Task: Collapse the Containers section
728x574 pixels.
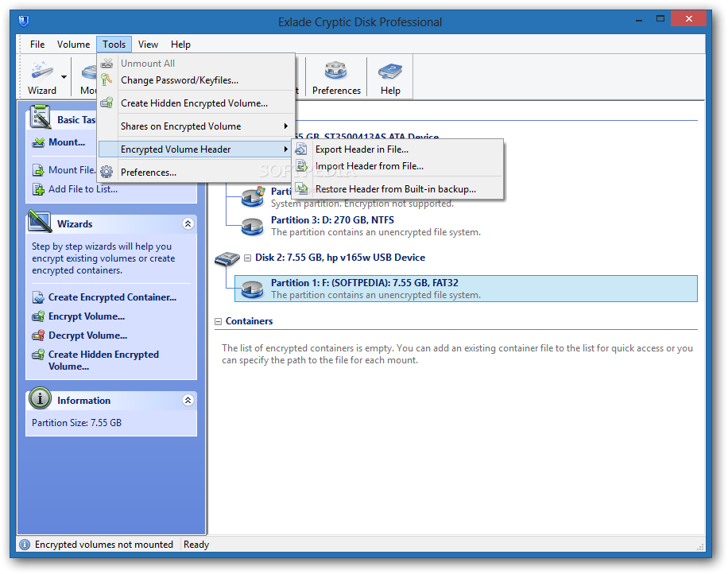Action: click(219, 321)
